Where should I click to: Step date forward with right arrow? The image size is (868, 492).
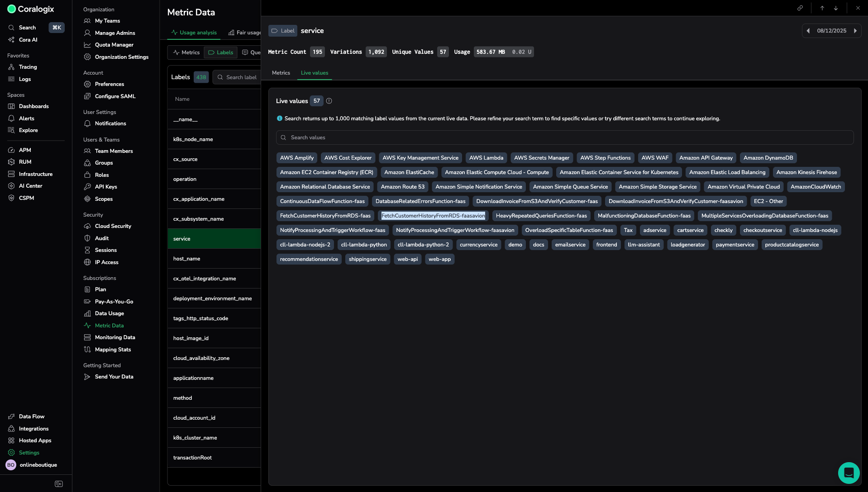tap(855, 31)
